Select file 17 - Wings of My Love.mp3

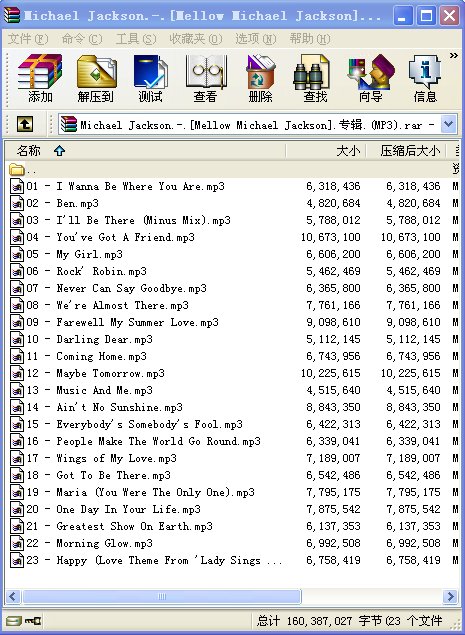click(101, 458)
